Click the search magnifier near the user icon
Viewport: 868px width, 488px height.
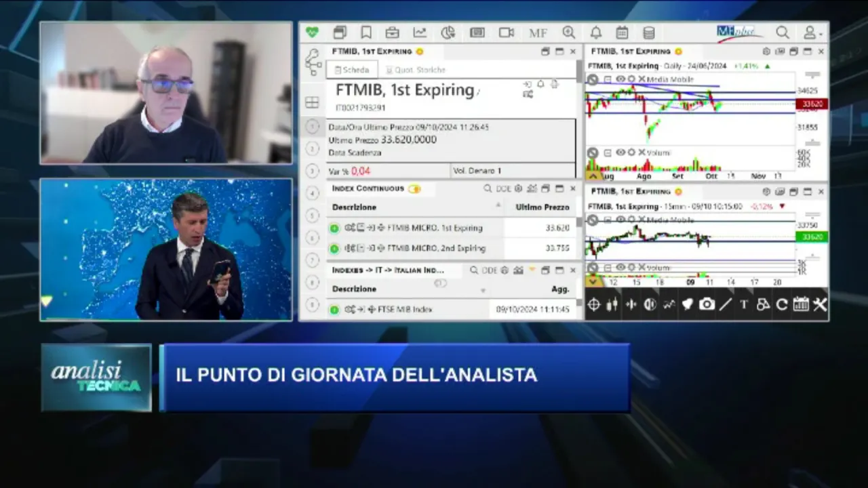(x=783, y=33)
